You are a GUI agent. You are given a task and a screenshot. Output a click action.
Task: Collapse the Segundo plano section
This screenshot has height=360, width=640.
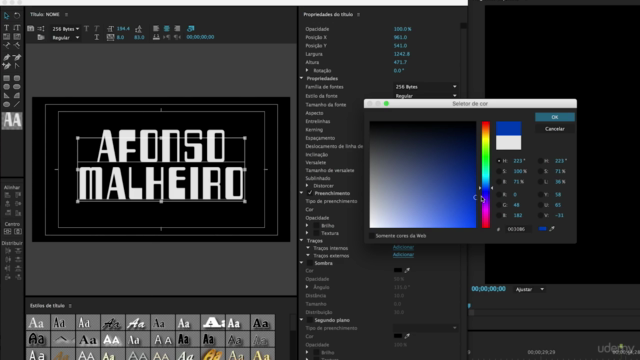tap(302, 320)
